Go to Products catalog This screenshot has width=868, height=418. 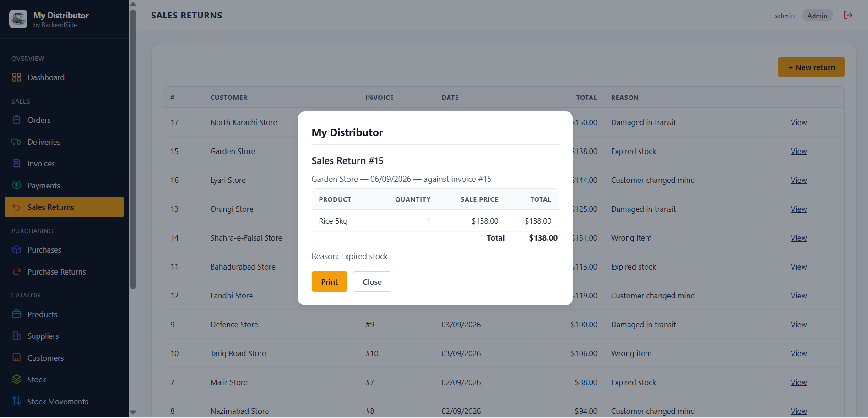click(64, 314)
